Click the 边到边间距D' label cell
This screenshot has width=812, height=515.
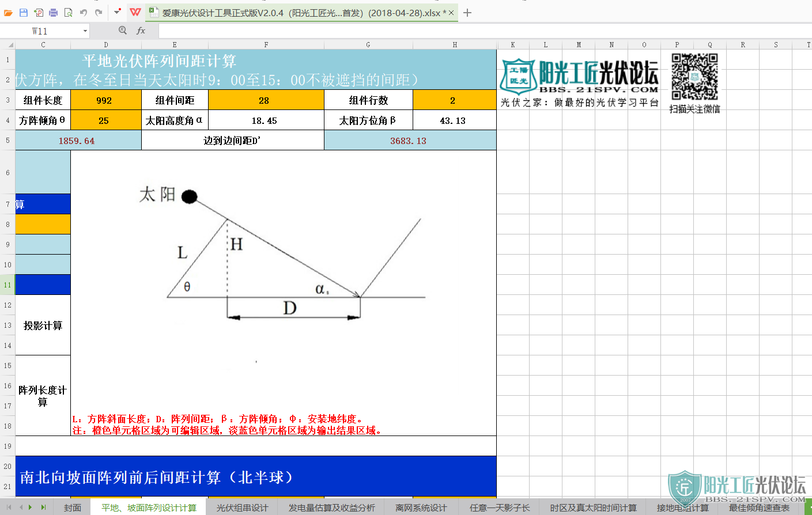click(233, 141)
